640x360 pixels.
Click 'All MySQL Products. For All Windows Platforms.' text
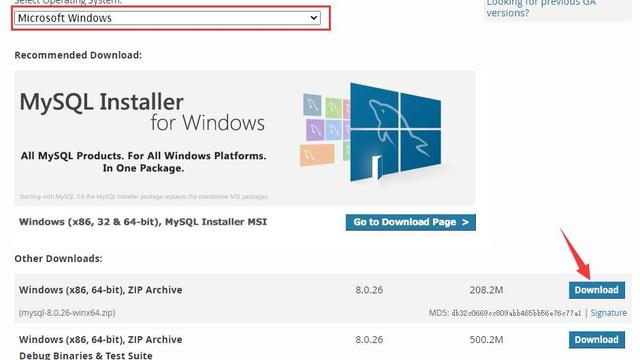pyautogui.click(x=143, y=156)
